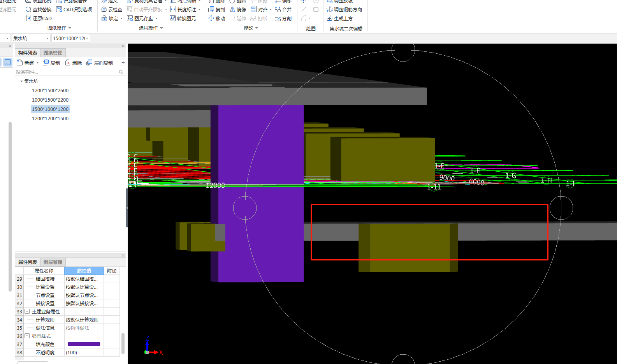Switch to the 图层管理 tab

coord(53,262)
